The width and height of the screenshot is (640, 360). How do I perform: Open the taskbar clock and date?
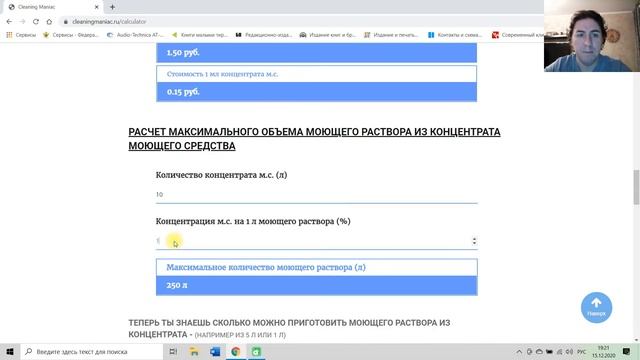click(604, 352)
